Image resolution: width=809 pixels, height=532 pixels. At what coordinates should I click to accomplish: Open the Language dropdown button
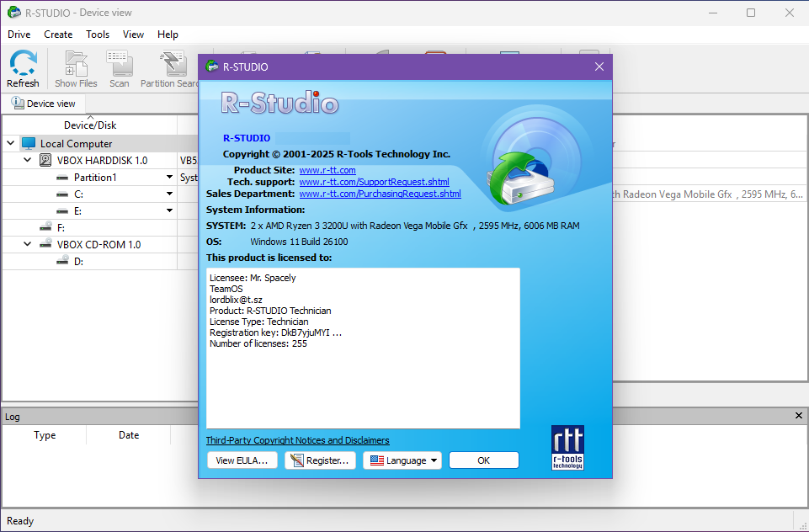[x=402, y=460]
